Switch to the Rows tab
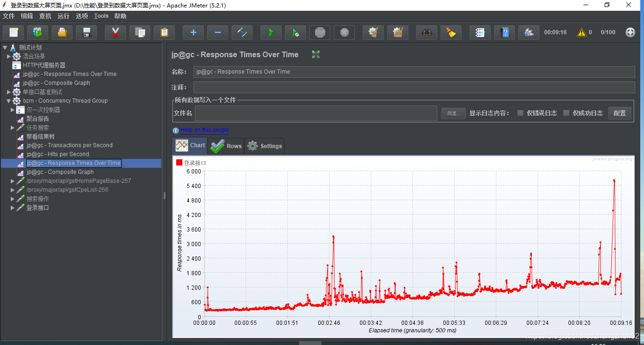This screenshot has height=345, width=644. (x=226, y=146)
